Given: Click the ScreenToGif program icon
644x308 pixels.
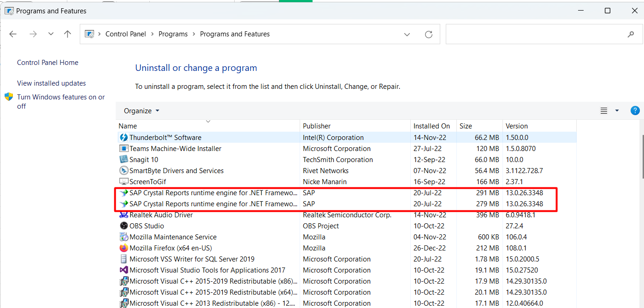Looking at the screenshot, I should pyautogui.click(x=124, y=182).
